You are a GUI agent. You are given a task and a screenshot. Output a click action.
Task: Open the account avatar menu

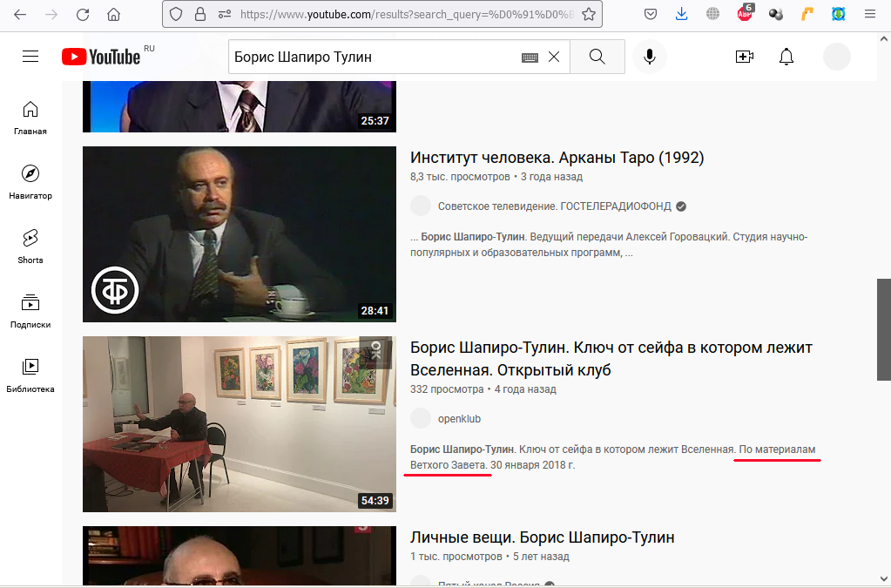point(837,57)
